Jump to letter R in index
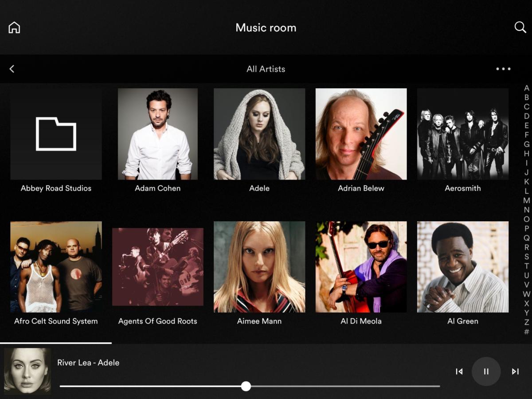 [x=527, y=247]
